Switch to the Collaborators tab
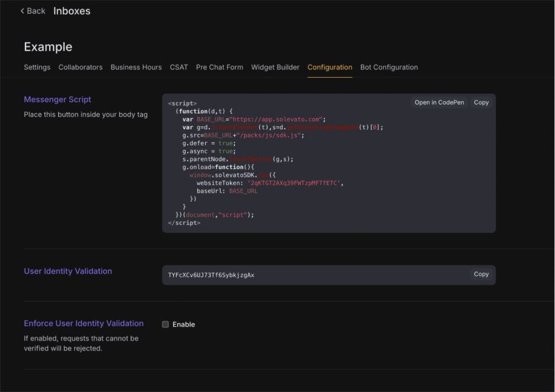Image resolution: width=555 pixels, height=392 pixels. pyautogui.click(x=81, y=67)
